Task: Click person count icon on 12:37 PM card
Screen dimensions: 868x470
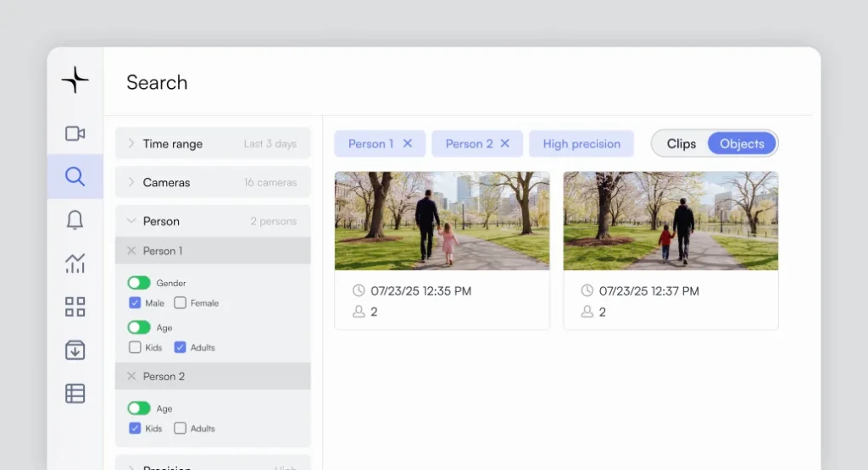Action: (x=587, y=312)
